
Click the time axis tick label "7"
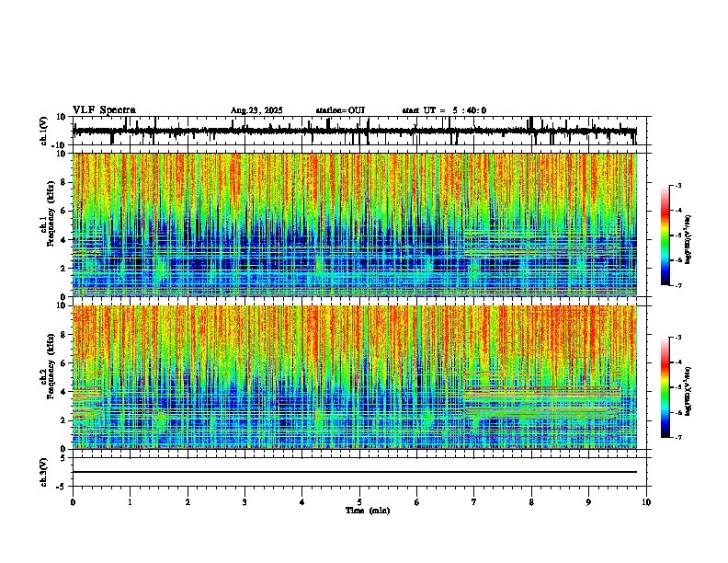point(474,502)
